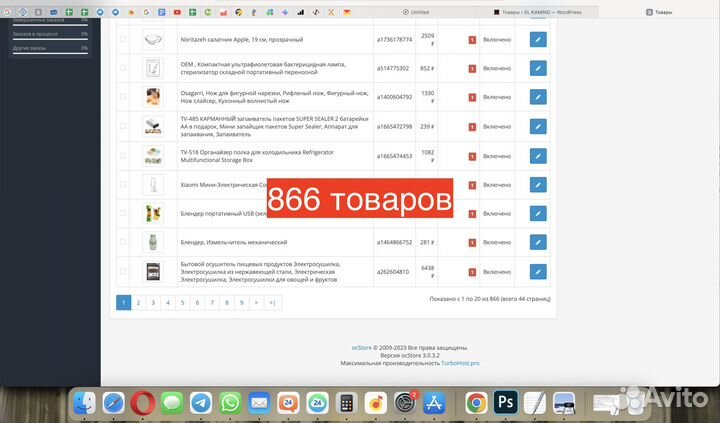Open WhatsApp from the Dock
720x423 pixels.
(230, 403)
